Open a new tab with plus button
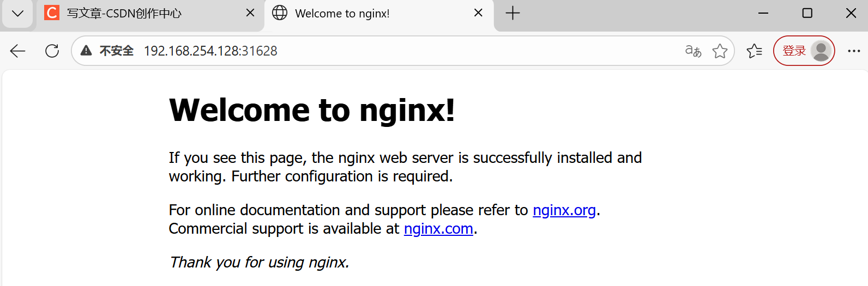Viewport: 868px width, 286px height. click(513, 13)
